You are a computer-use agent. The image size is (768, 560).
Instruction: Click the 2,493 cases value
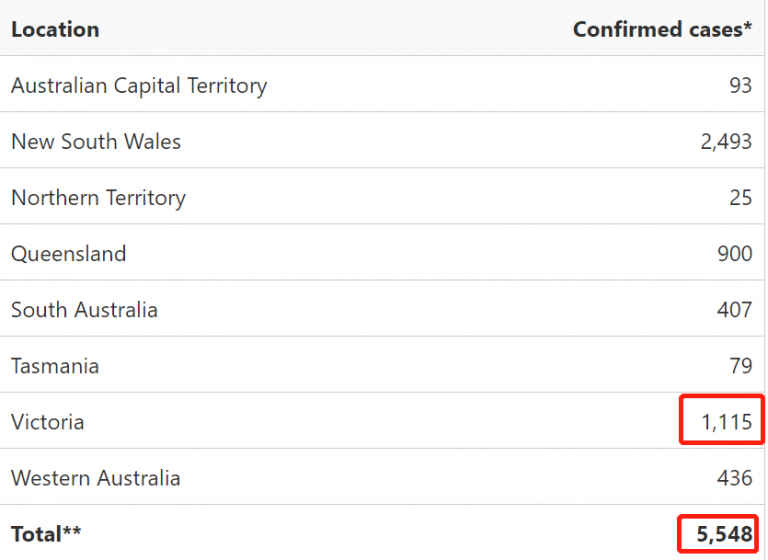(x=726, y=142)
